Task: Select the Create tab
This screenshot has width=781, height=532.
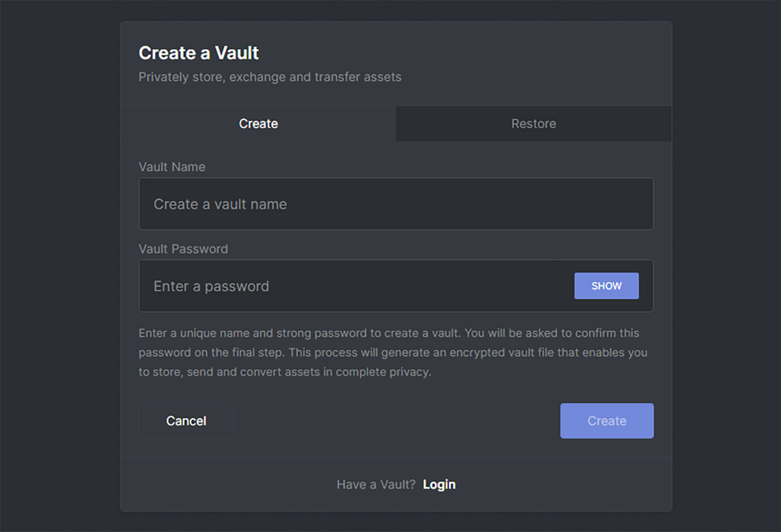Action: [x=258, y=124]
